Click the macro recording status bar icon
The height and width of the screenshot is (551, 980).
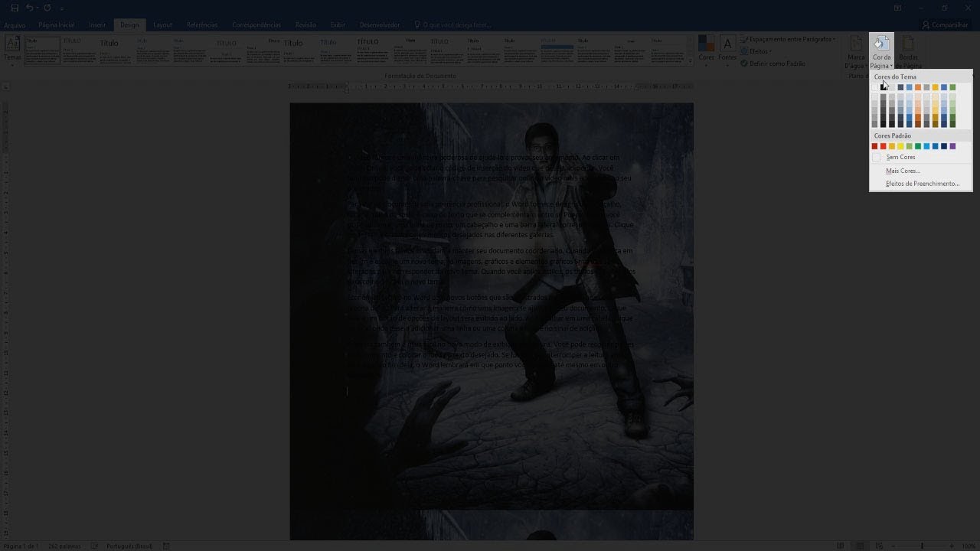tap(166, 546)
